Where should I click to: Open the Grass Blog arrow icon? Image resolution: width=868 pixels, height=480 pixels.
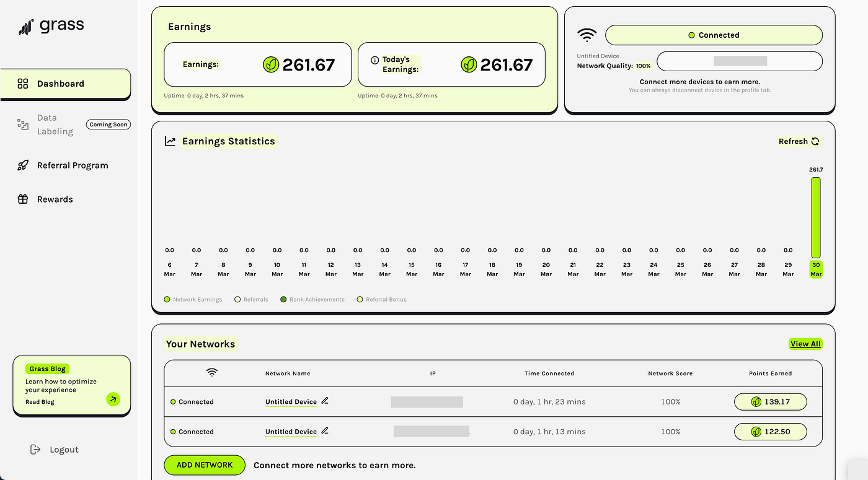point(113,399)
